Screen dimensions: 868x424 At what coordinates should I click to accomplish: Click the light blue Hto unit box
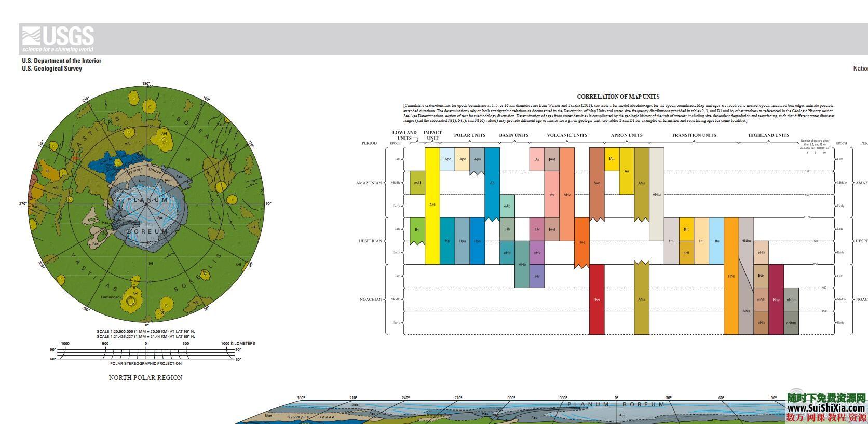(716, 241)
